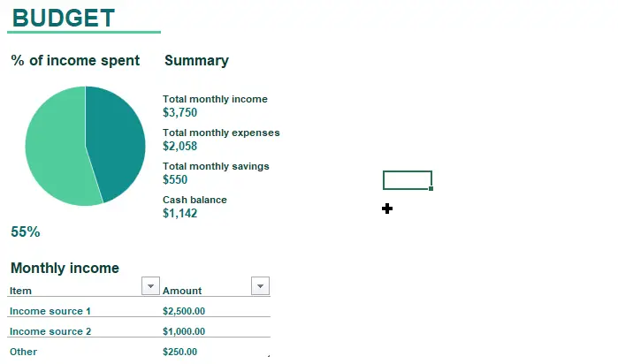Select the 55% percentage cell
Screen dimensions: 618x364
(x=26, y=231)
